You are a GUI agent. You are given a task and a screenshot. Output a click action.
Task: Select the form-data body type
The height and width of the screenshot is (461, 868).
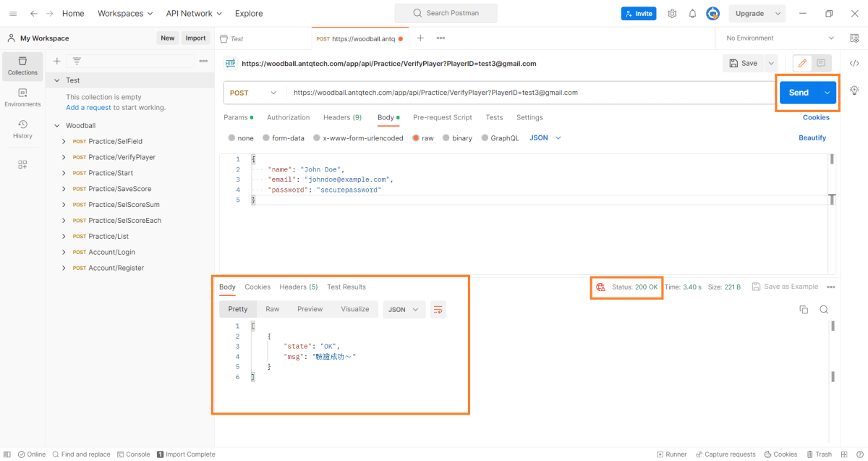pos(266,138)
